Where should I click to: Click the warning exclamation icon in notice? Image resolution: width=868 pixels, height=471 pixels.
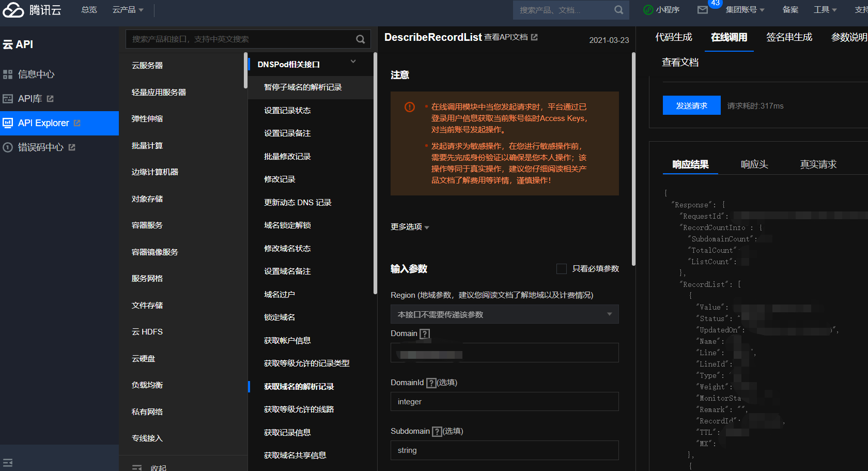coord(410,107)
